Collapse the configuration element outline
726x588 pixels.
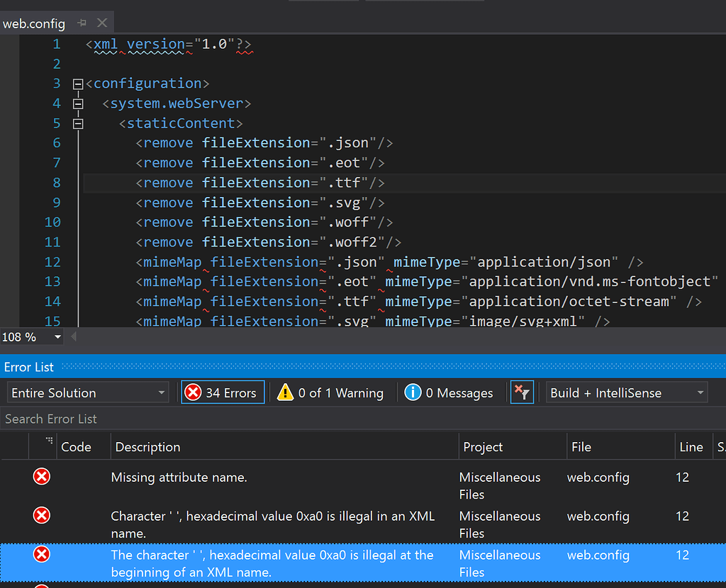[x=78, y=84]
